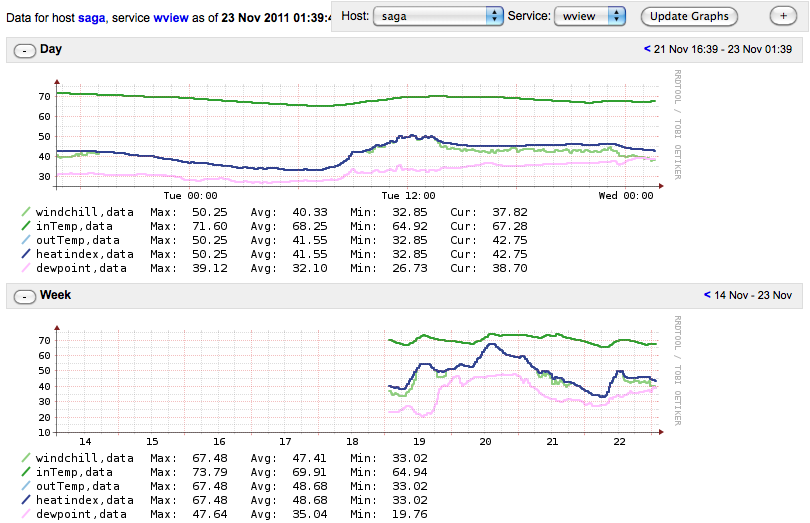The height and width of the screenshot is (523, 810).
Task: Click the Wed 00:00 axis label
Action: (x=626, y=196)
